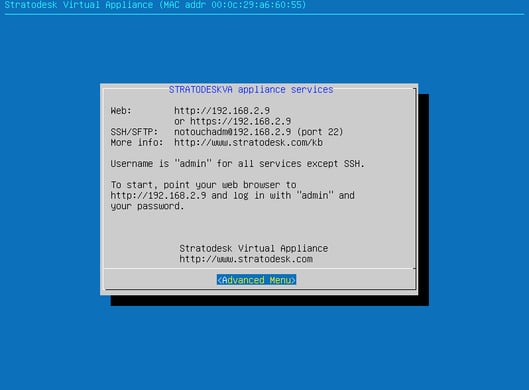Click the "To start, point your web browser" line
The image size is (529, 390).
[x=203, y=185]
